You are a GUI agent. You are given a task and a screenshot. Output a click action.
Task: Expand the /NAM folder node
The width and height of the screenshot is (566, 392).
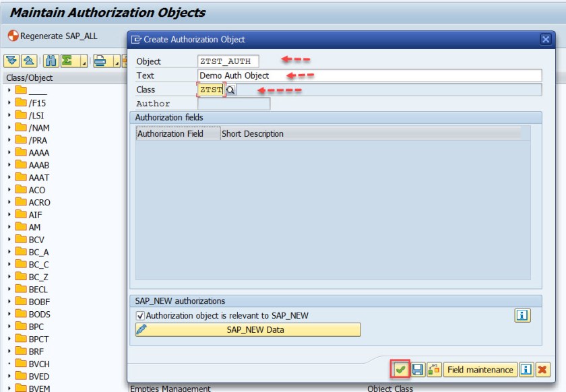click(9, 127)
